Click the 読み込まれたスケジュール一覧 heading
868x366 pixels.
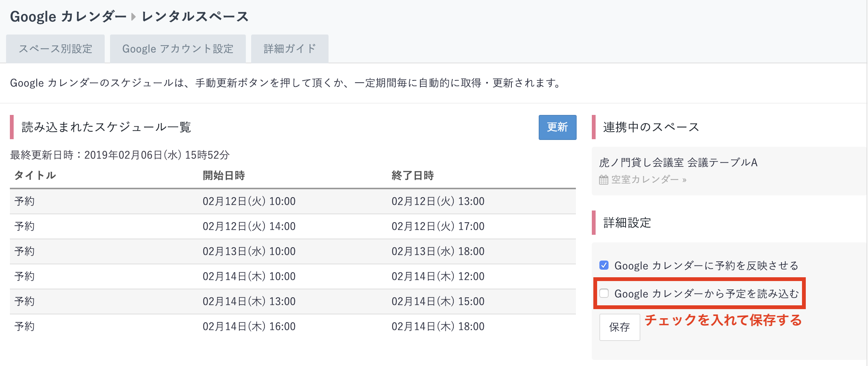(106, 127)
